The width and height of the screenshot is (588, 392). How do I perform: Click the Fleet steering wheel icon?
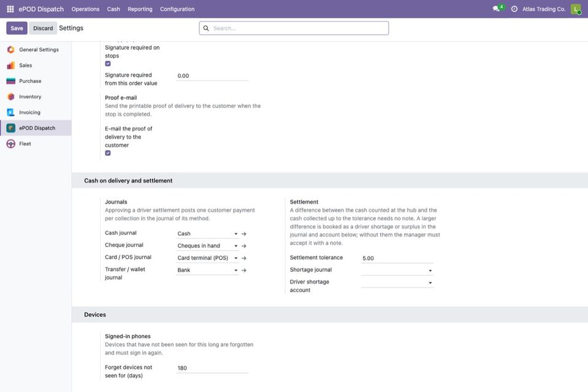point(11,144)
